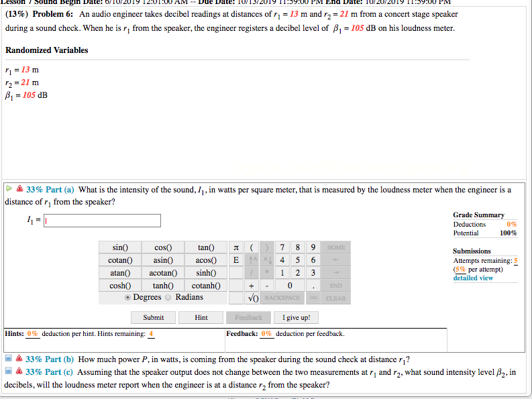Click the 33% Part (a) heading

point(50,190)
